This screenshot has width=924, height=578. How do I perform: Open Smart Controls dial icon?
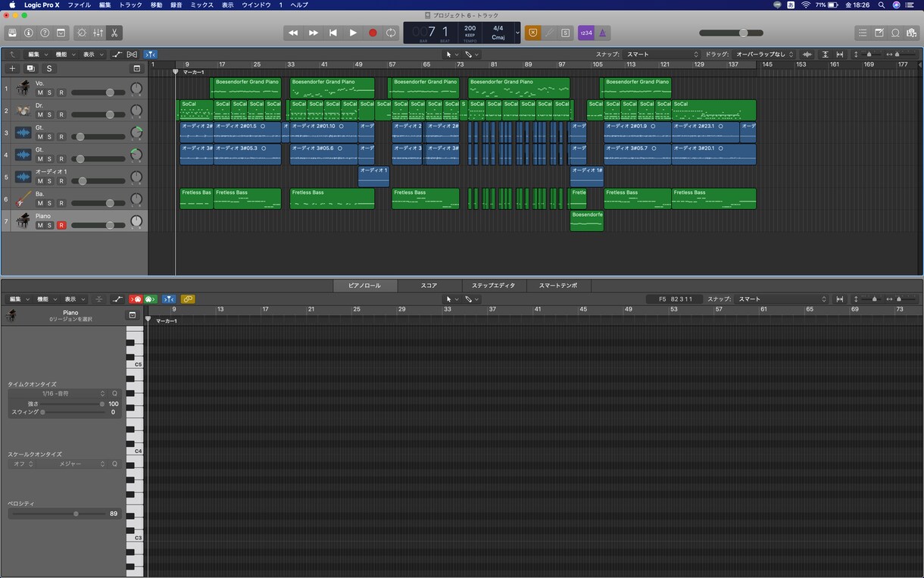click(82, 33)
